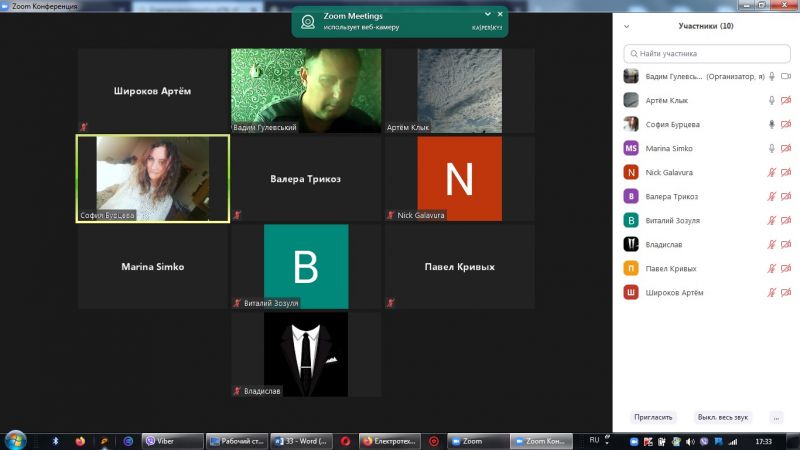Screen dimensions: 800x450
Task: Click the Пригласить button
Action: [653, 417]
